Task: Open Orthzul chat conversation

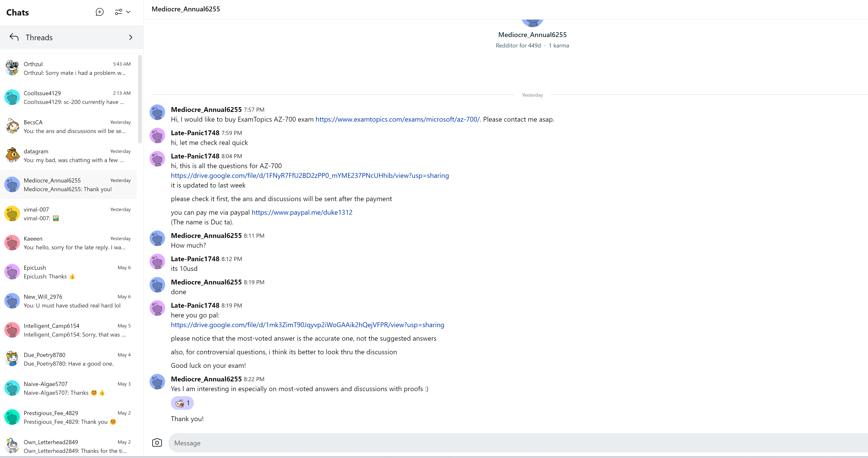Action: coord(71,68)
